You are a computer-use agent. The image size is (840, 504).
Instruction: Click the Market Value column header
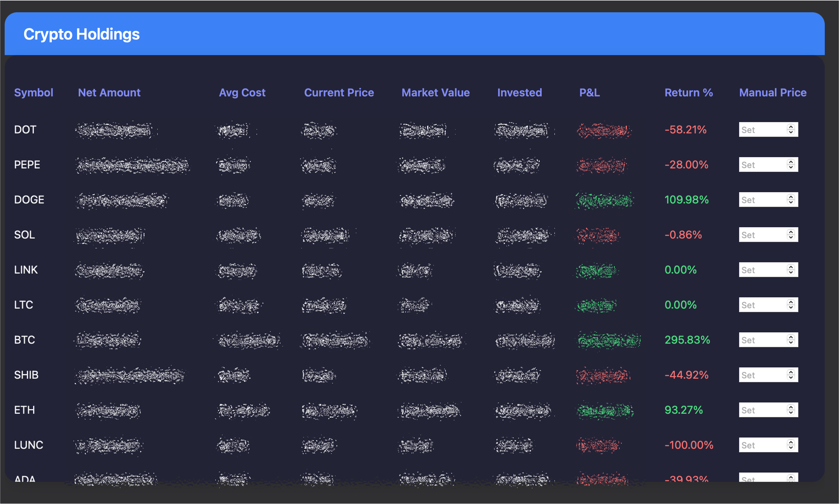(435, 92)
